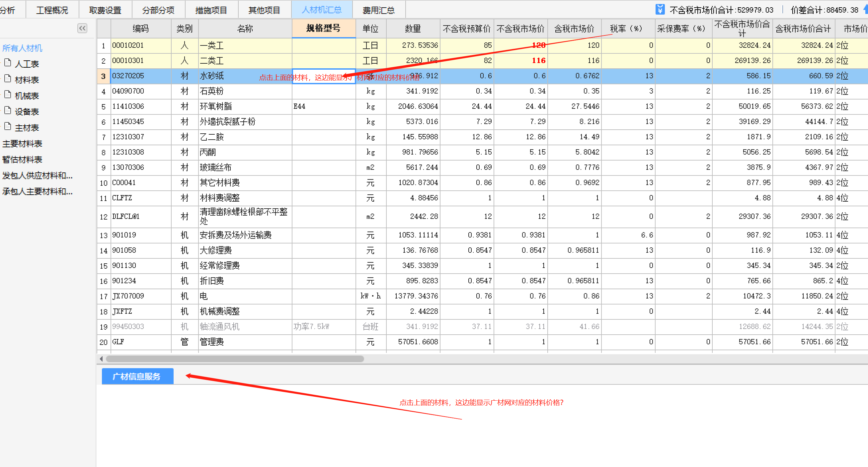Screen dimensions: 868x467
Task: Click the document icon next to 机械表
Action: pos(8,95)
